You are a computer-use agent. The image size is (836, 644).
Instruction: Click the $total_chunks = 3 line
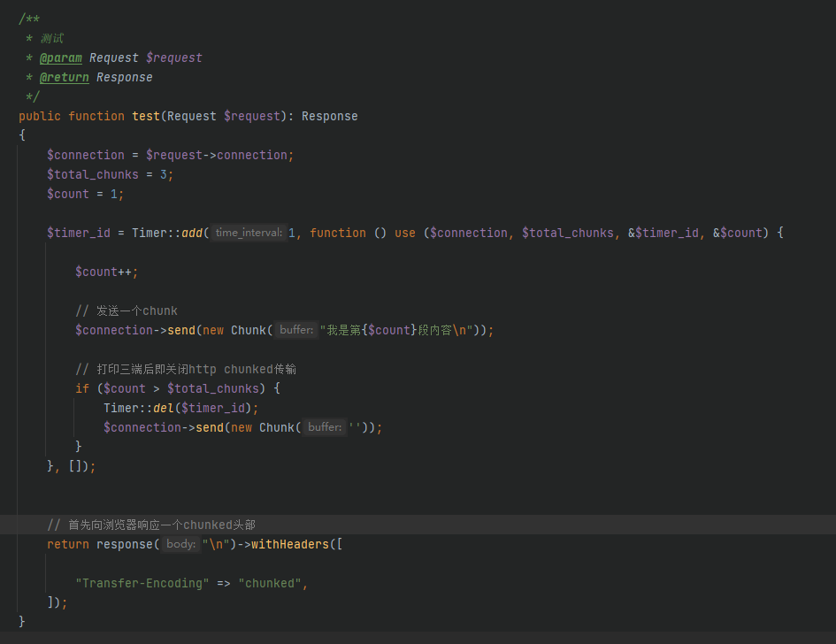110,174
